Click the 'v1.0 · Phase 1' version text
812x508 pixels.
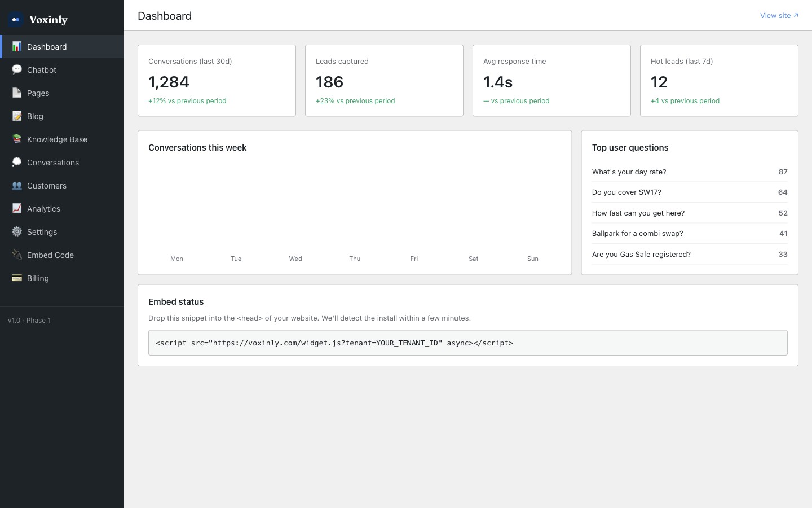click(29, 321)
